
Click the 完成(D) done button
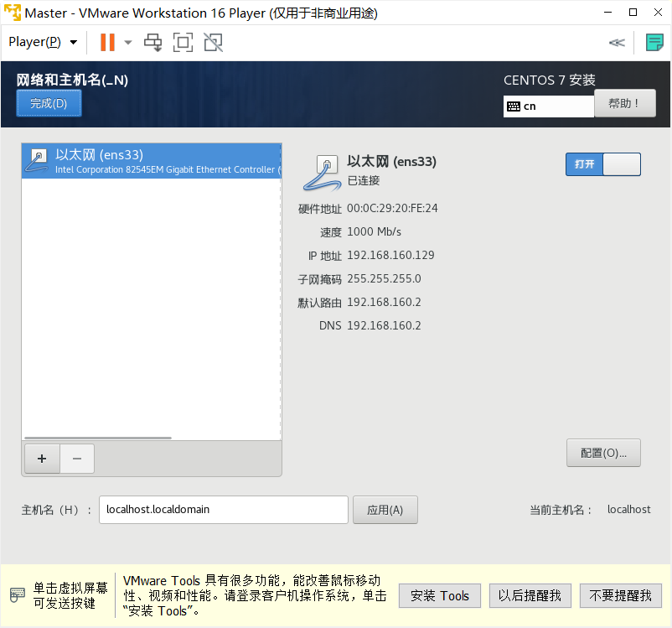pyautogui.click(x=49, y=104)
